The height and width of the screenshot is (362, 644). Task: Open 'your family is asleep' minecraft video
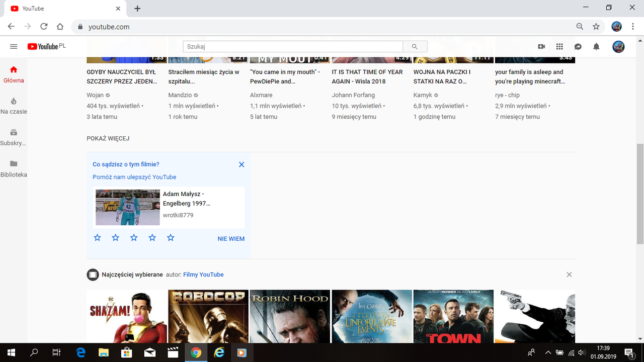point(529,76)
